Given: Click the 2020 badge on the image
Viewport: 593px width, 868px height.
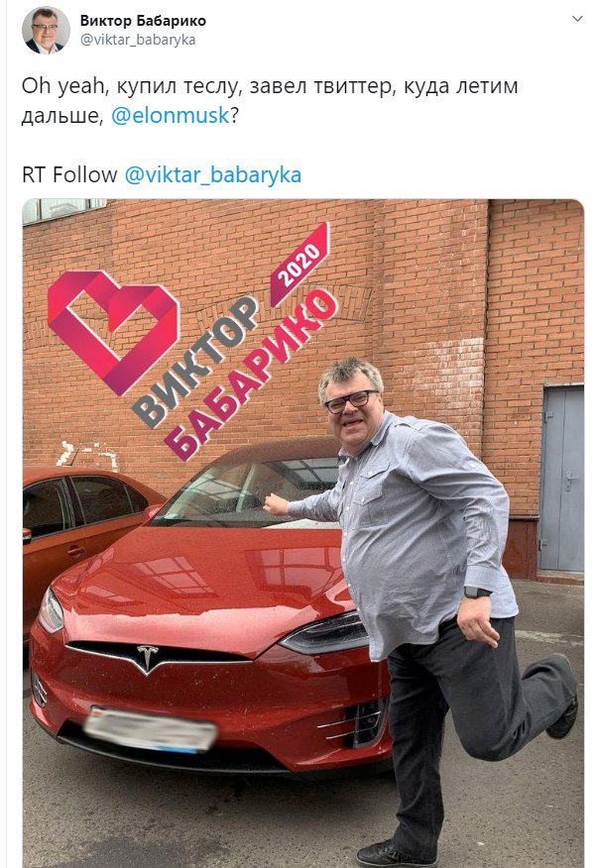Looking at the screenshot, I should click(299, 265).
